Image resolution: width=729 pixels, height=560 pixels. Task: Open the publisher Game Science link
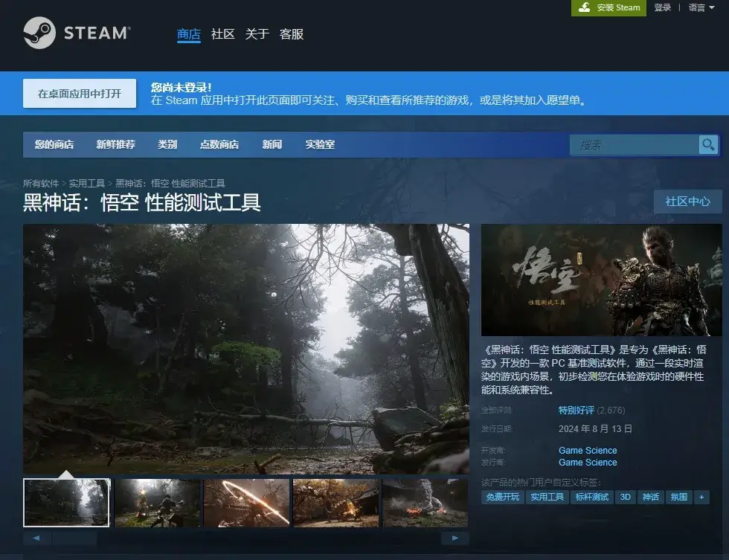[588, 463]
